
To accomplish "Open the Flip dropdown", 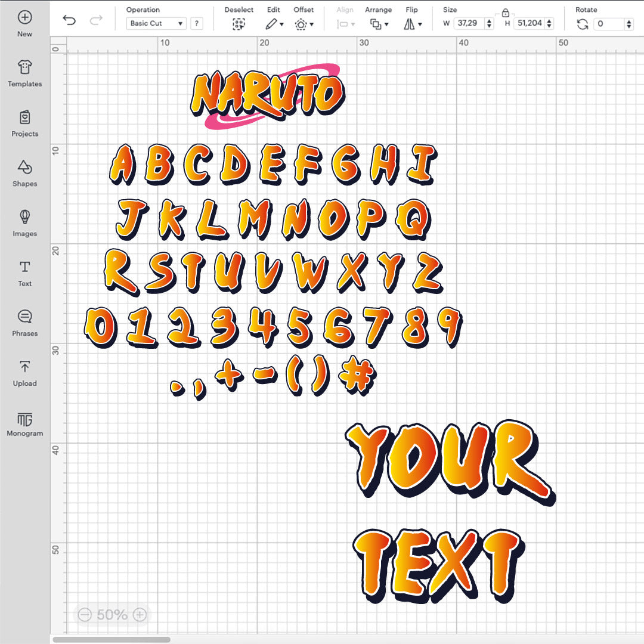I will coord(411,24).
